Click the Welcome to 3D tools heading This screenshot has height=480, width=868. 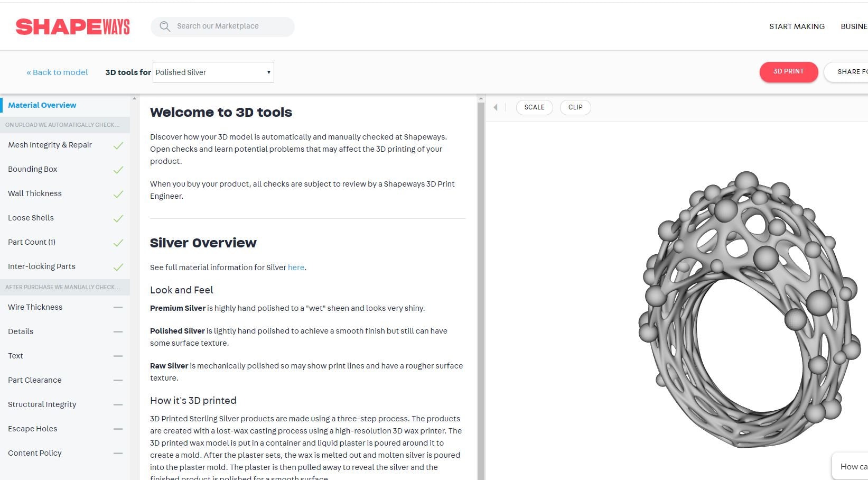(x=221, y=113)
